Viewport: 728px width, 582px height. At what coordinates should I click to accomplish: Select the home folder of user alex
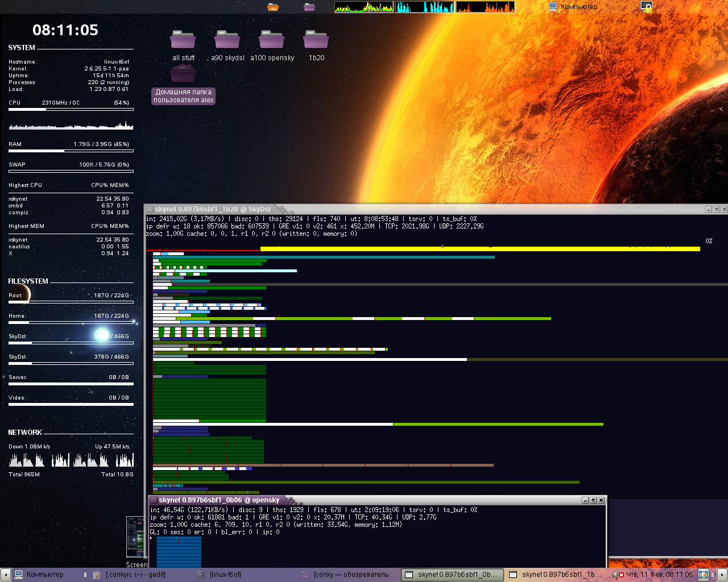point(183,85)
